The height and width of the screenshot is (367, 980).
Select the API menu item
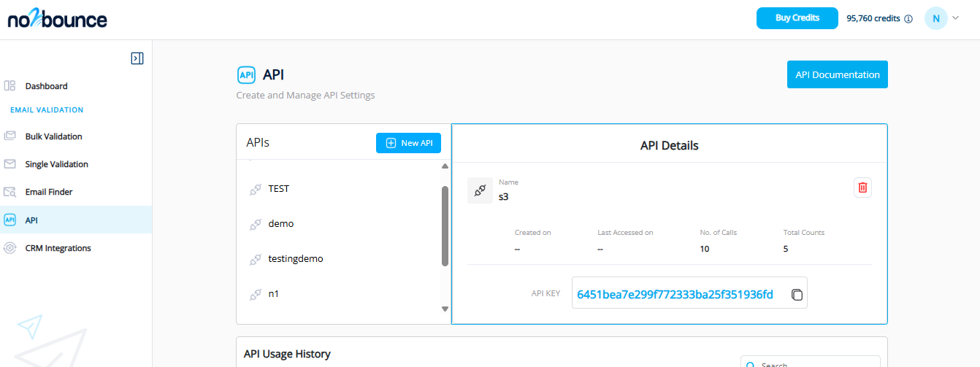tap(76, 220)
